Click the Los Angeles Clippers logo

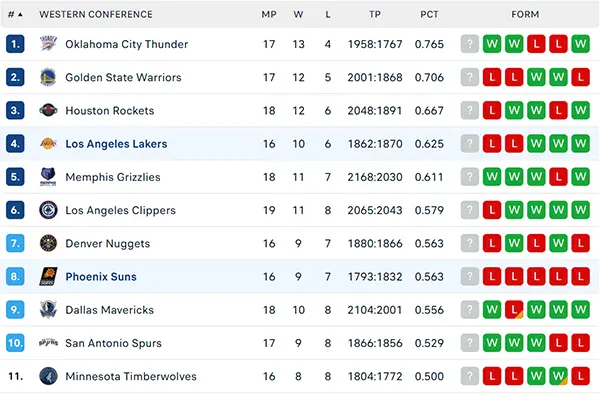tap(49, 210)
